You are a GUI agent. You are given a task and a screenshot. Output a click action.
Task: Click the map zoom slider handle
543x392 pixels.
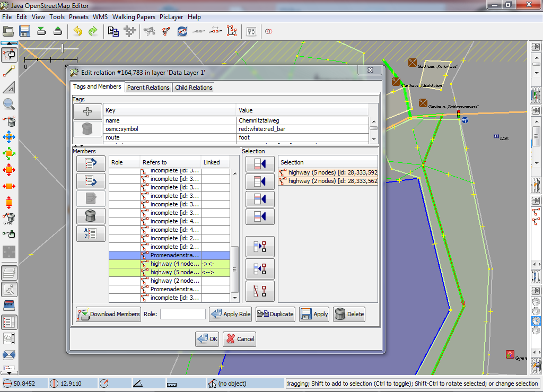coord(63,48)
